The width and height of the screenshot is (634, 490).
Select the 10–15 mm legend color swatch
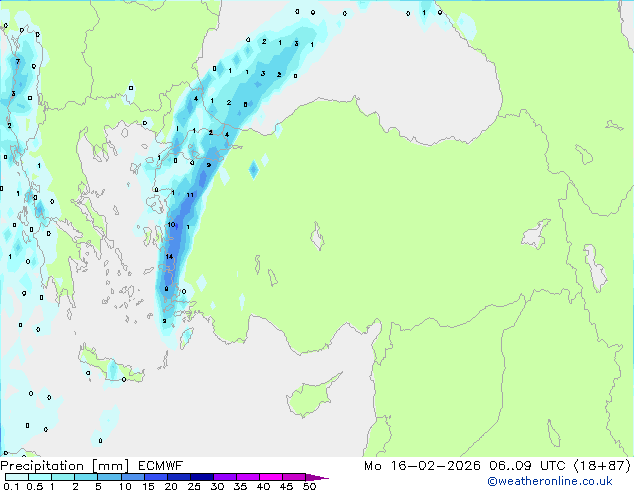pyautogui.click(x=132, y=477)
